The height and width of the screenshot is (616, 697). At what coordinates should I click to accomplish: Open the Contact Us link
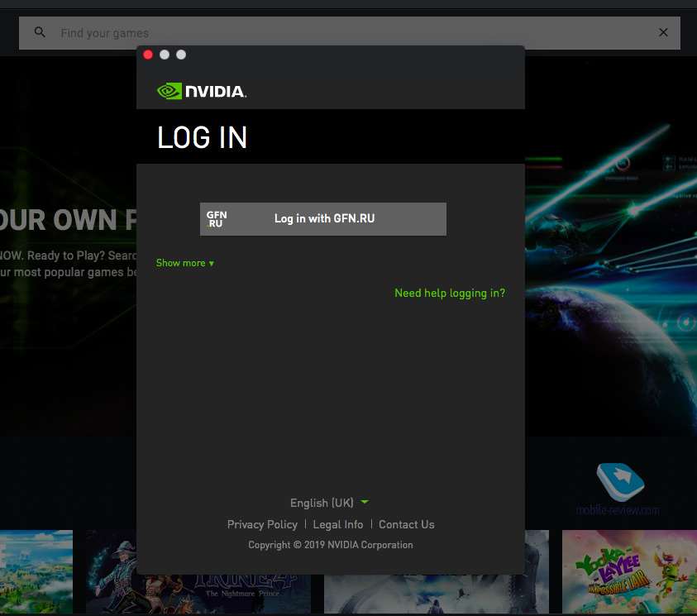click(407, 524)
